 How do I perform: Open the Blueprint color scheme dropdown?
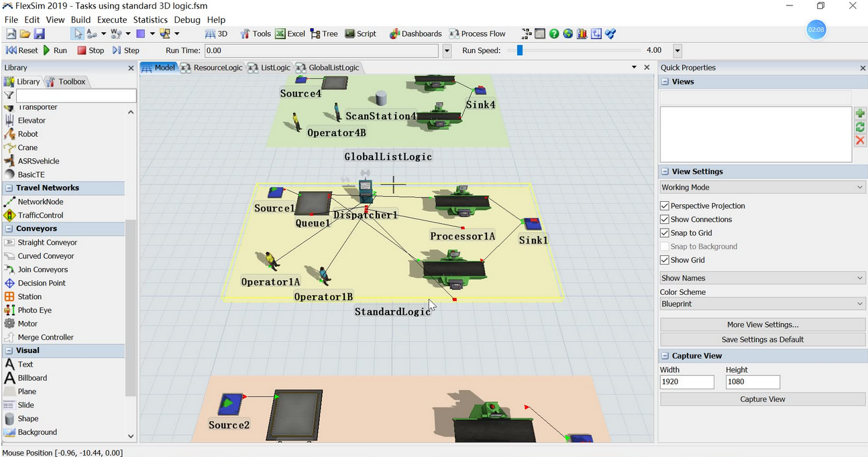[763, 304]
